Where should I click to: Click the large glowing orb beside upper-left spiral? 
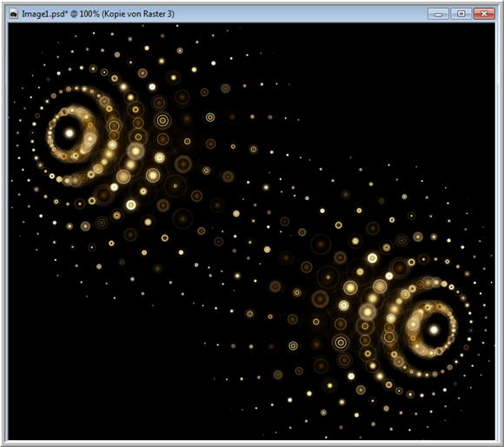click(136, 151)
